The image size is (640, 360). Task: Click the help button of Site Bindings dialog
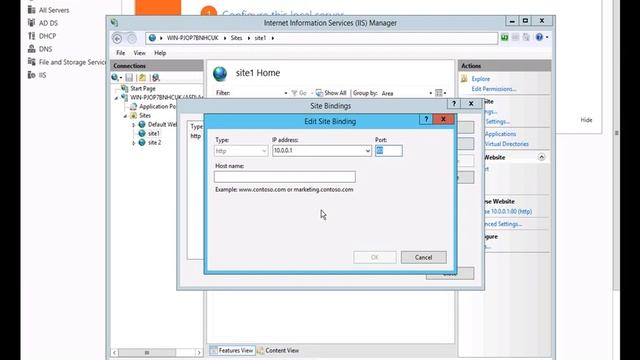[453, 104]
